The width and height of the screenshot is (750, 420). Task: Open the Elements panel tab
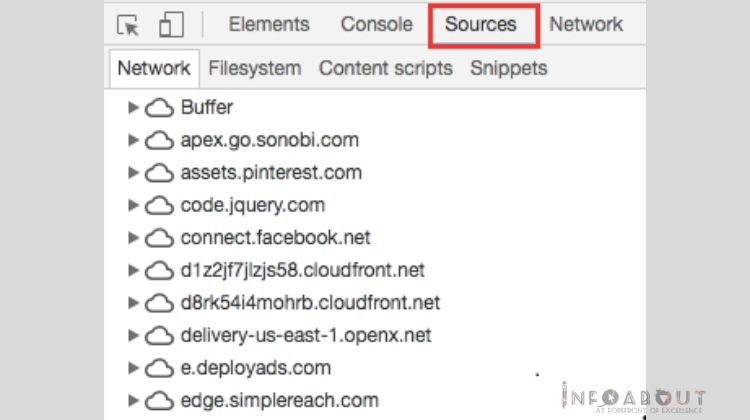click(x=269, y=25)
